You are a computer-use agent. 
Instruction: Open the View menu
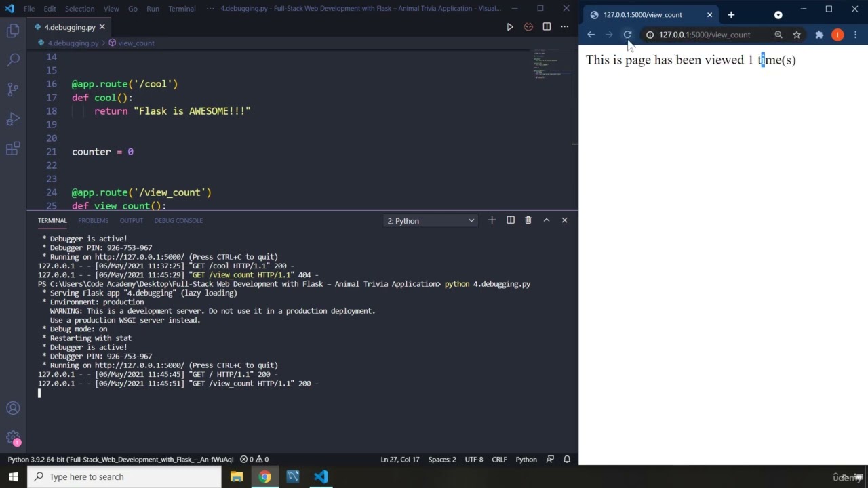tap(111, 9)
